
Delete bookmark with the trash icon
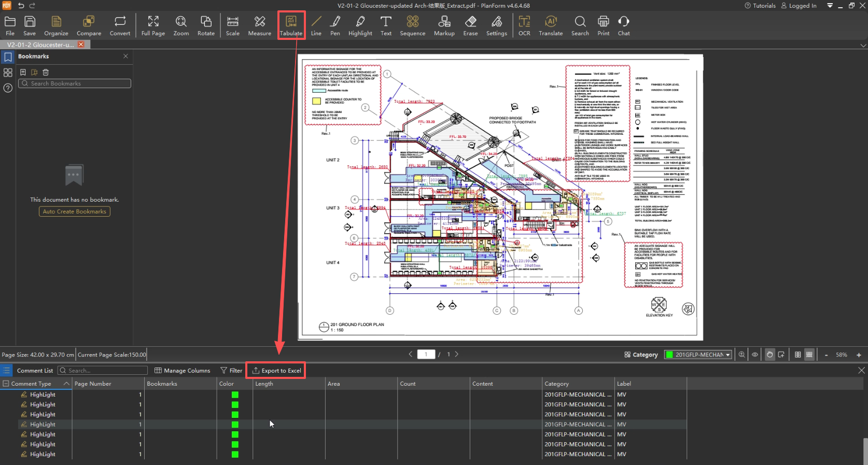[46, 72]
